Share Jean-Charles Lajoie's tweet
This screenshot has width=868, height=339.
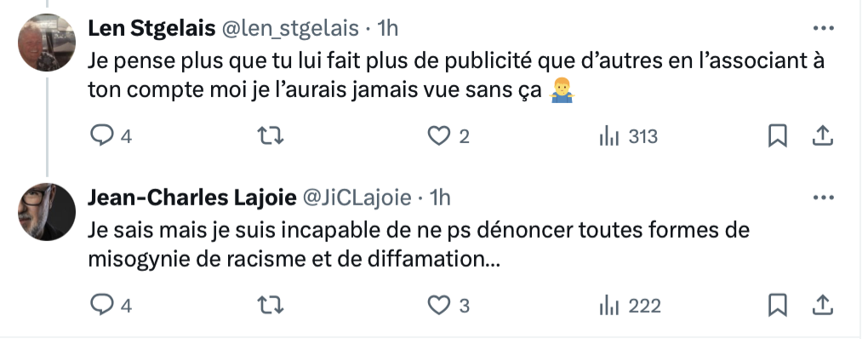[823, 305]
